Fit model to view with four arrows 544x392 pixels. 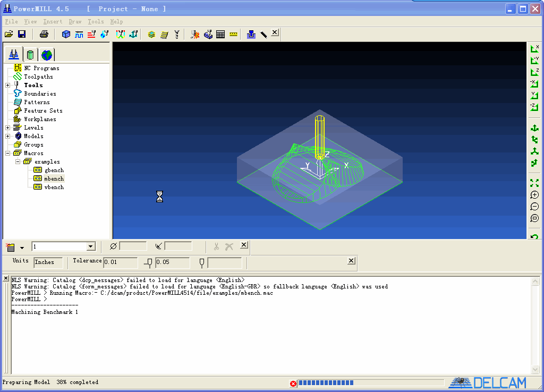(534, 183)
